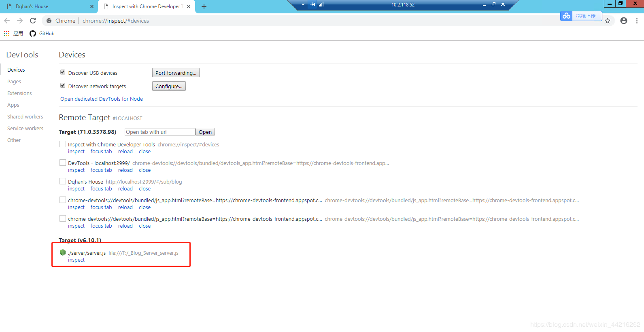Viewport: 644px width, 332px height.
Task: Click the Configure... button
Action: (x=169, y=86)
